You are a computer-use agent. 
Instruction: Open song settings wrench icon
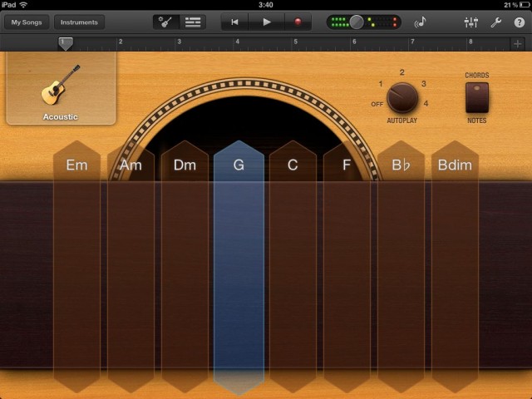click(x=496, y=22)
